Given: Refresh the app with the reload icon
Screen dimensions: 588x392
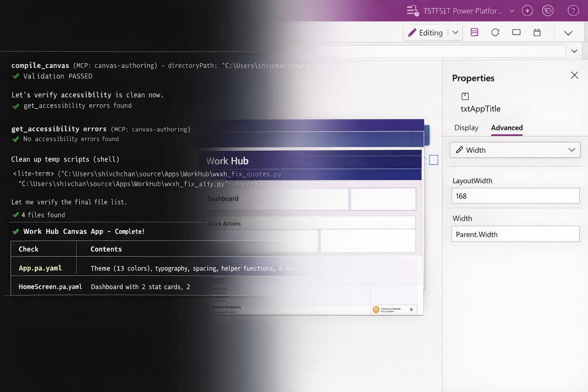Looking at the screenshot, I should click(x=495, y=33).
